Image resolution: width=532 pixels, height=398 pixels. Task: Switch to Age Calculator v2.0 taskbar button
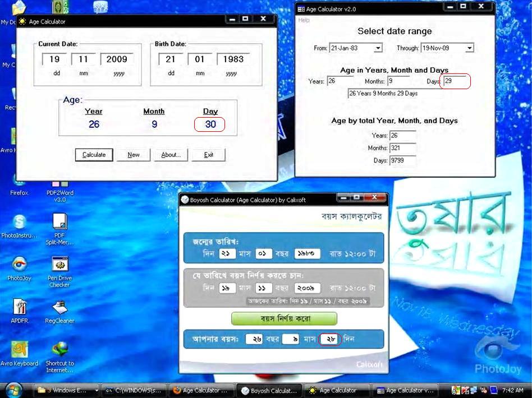[x=405, y=391]
